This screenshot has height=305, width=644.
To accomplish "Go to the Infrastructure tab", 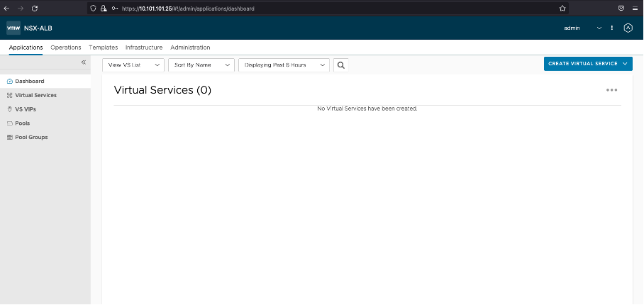I will (144, 48).
